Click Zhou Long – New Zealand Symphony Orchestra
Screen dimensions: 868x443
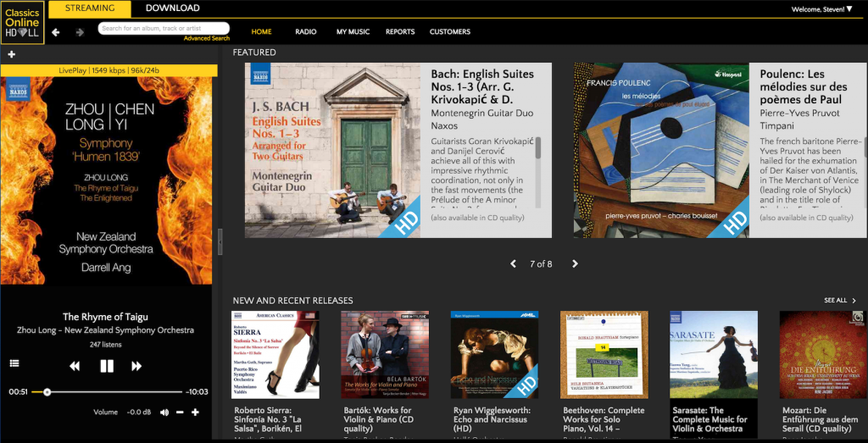106,330
